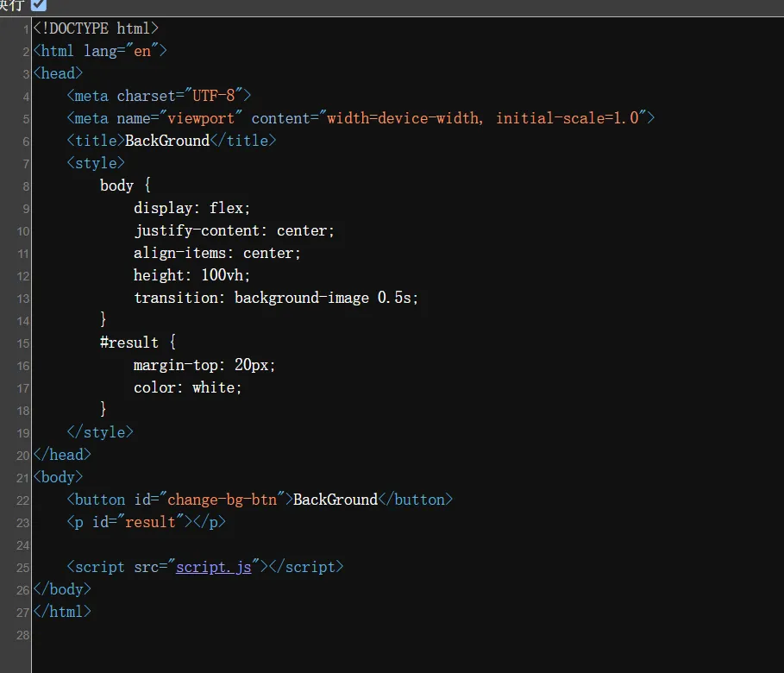Place cursor in the title text BackGround

coord(167,140)
